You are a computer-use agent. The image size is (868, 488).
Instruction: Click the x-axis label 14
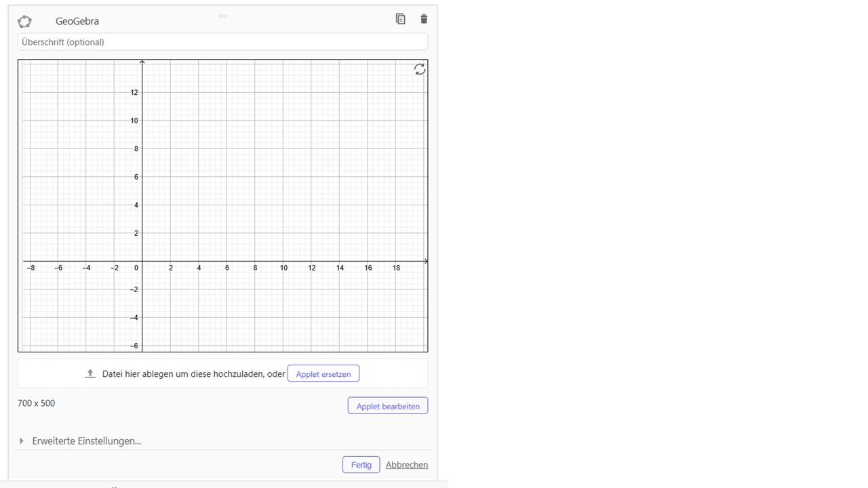(340, 268)
